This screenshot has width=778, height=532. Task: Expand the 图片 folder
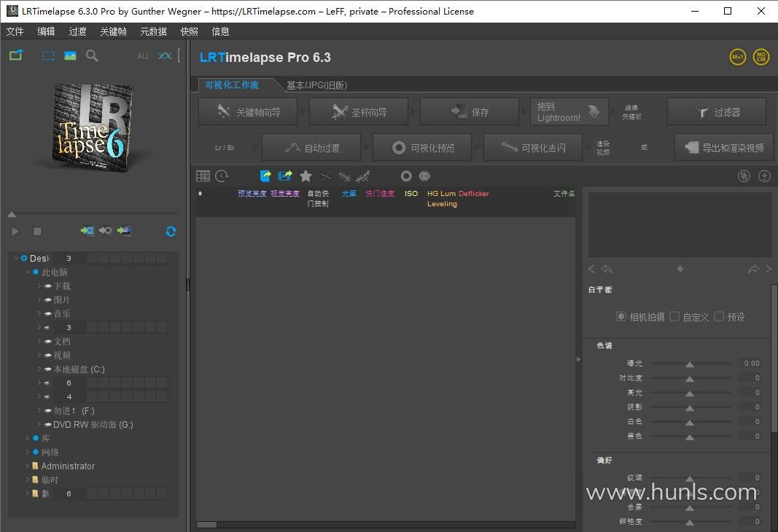coord(39,300)
